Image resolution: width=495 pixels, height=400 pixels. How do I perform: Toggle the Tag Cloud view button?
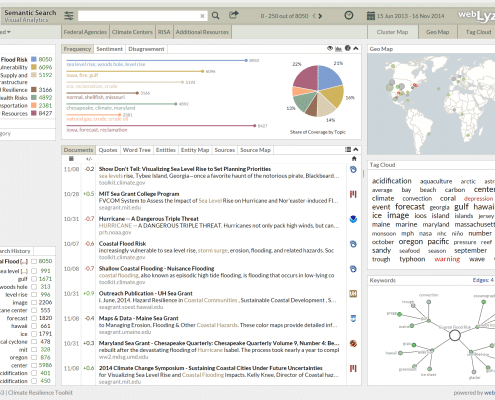tap(478, 32)
